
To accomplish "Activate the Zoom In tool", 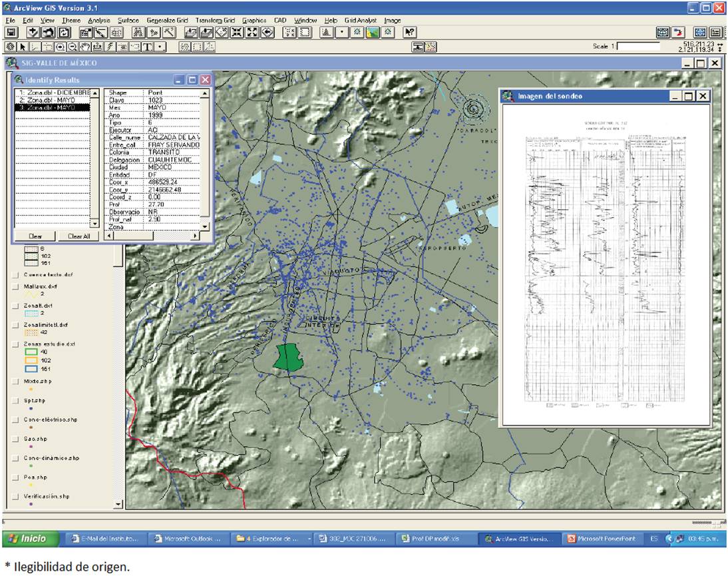I will [61, 47].
